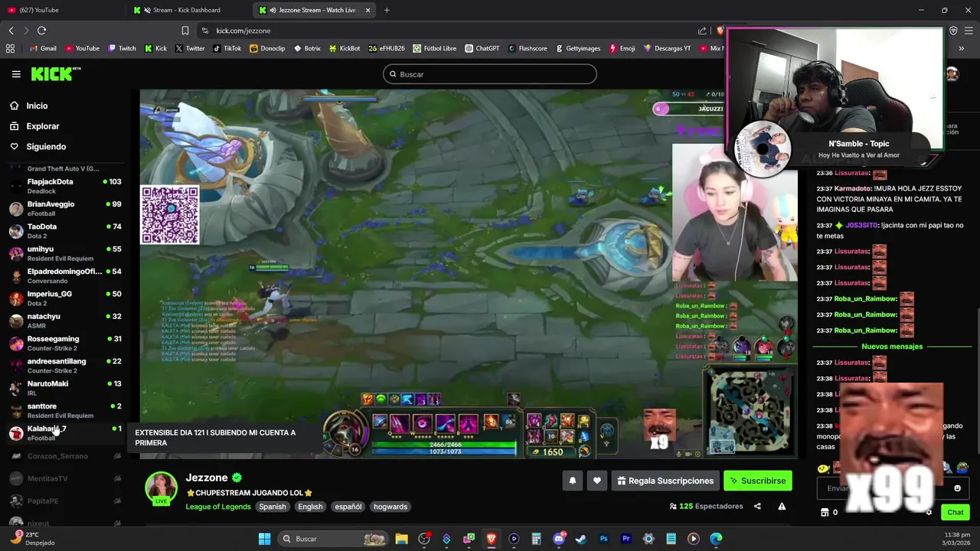The width and height of the screenshot is (980, 551).
Task: Jump to Nuevos mensajes in chat
Action: coord(891,347)
